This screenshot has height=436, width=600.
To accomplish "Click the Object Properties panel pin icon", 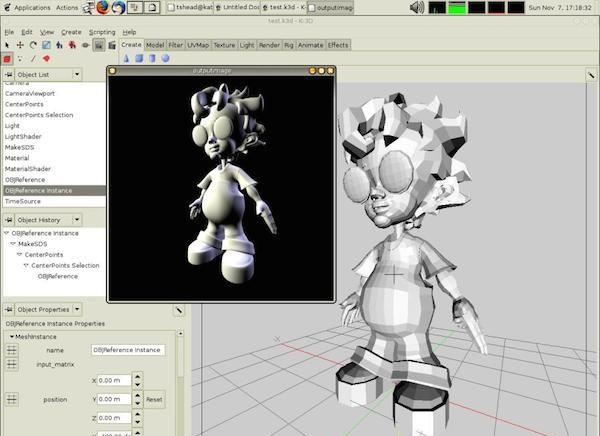I will pos(9,309).
